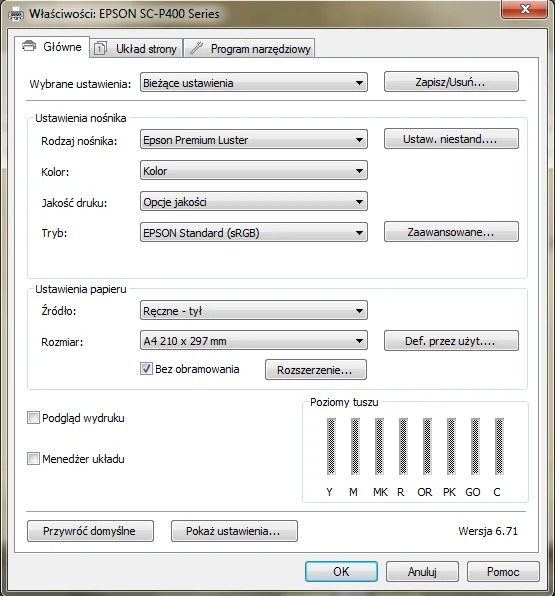The image size is (555, 596).
Task: Click the Y yellow ink level bar
Action: (331, 446)
